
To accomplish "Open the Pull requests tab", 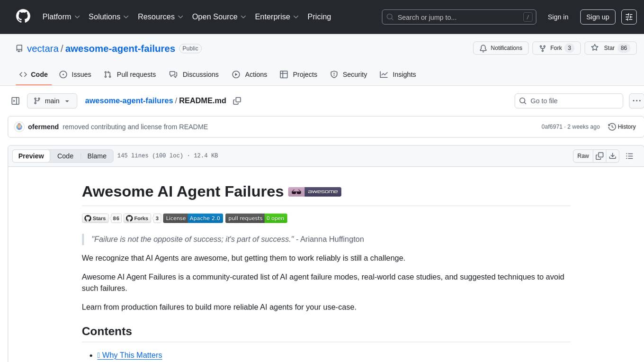I will click(x=130, y=74).
